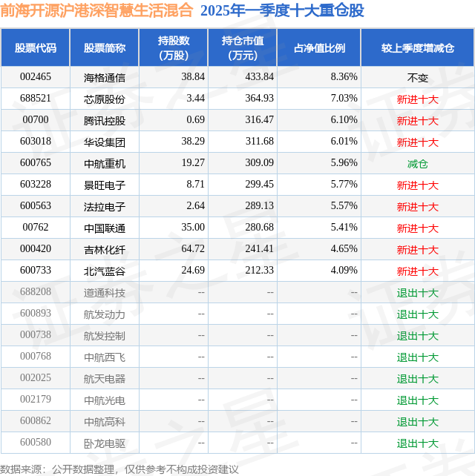Click the 较上季度增减仓 column header

point(418,48)
